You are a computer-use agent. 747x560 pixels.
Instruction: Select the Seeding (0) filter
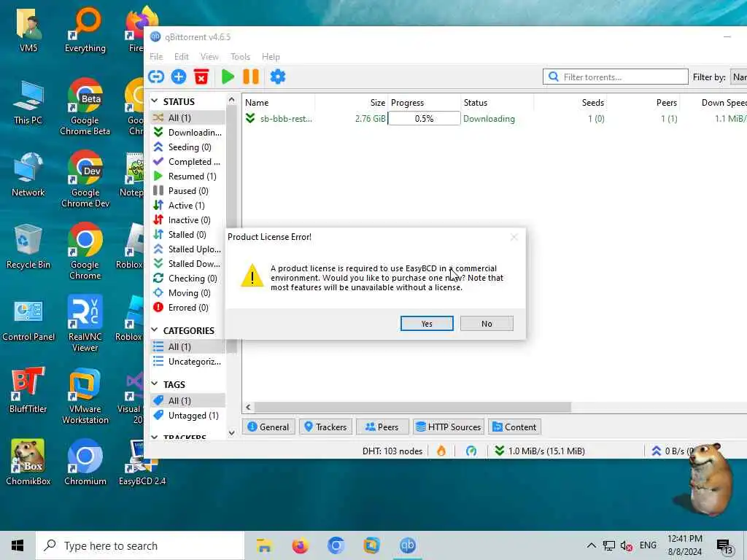[187, 147]
